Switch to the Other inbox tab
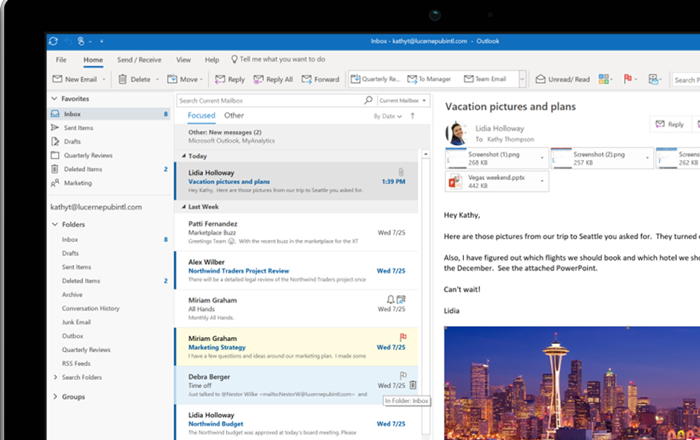700x440 pixels. 233,116
